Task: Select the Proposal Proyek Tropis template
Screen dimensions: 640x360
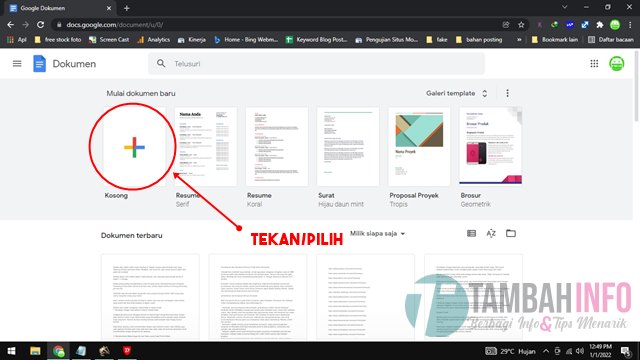Action: click(x=419, y=147)
